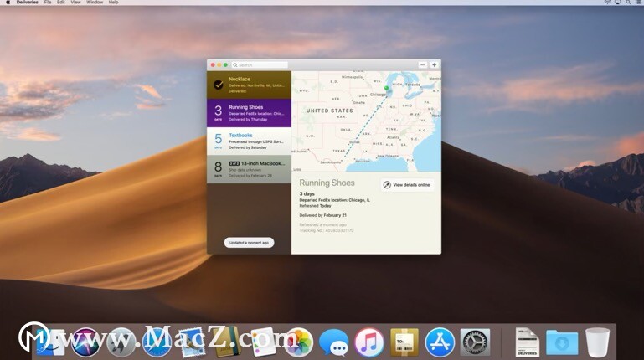Open Launchpad rocket icon in the Dock

pos(121,342)
